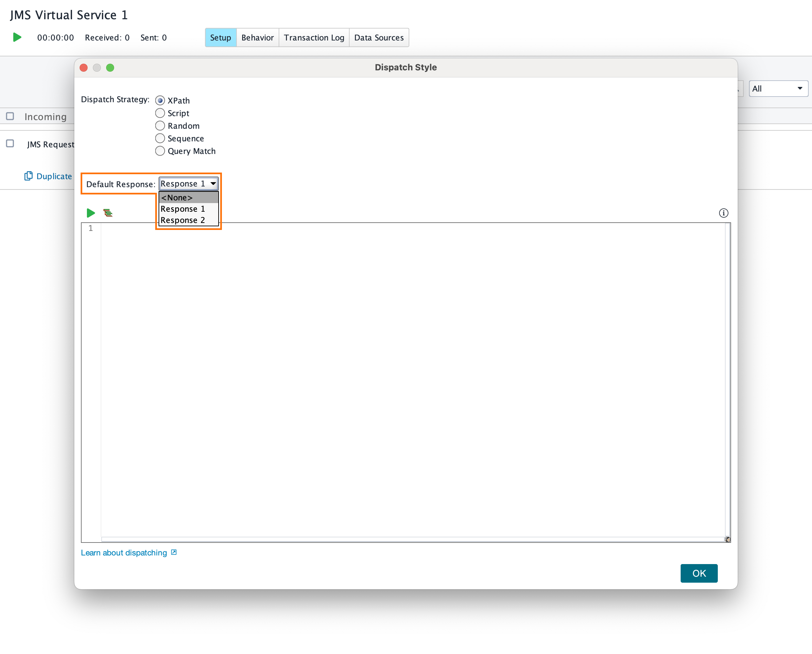
Task: Open the Default Response dropdown
Action: 213,183
